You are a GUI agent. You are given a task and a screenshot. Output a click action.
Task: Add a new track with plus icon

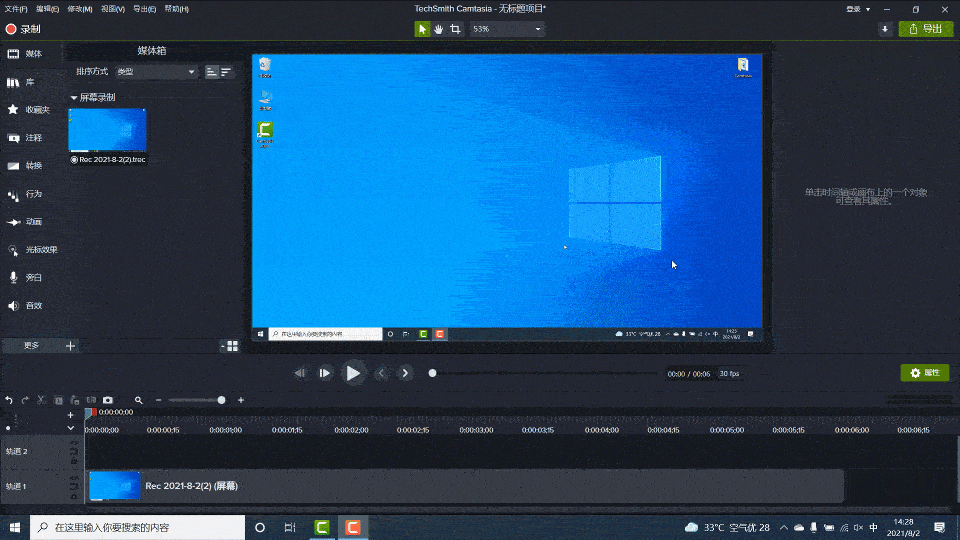pos(70,415)
